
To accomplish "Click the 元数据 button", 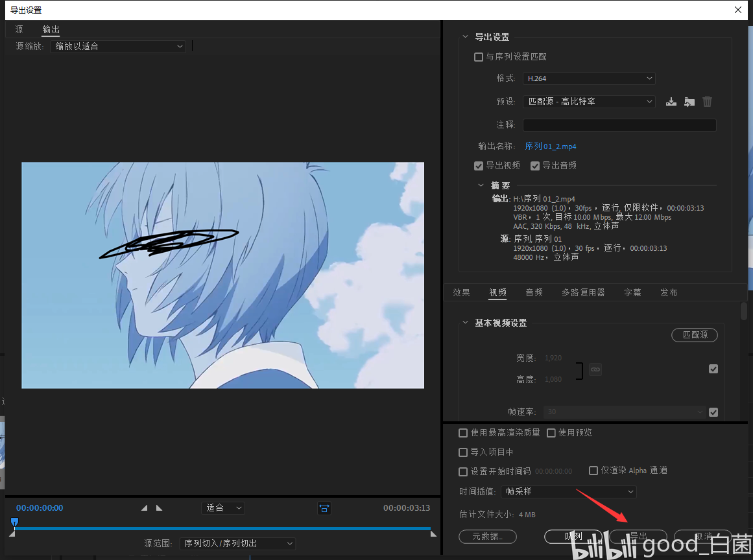I will [x=488, y=537].
